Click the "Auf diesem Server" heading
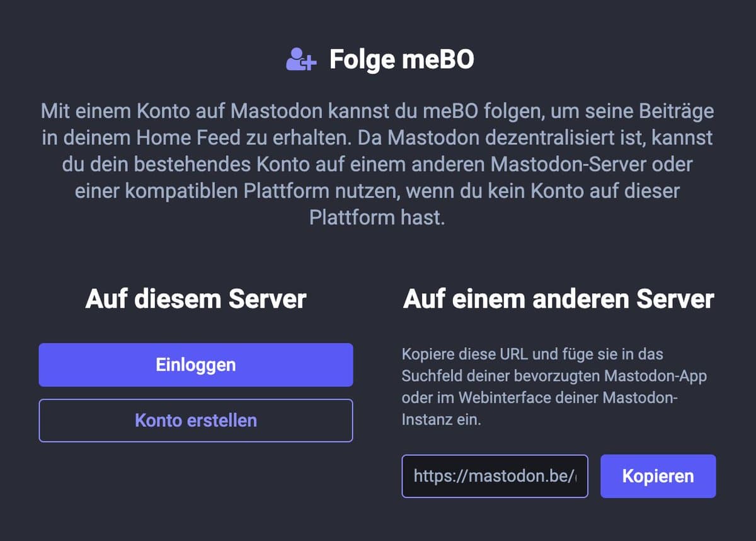Viewport: 756px width, 541px height. [x=196, y=299]
